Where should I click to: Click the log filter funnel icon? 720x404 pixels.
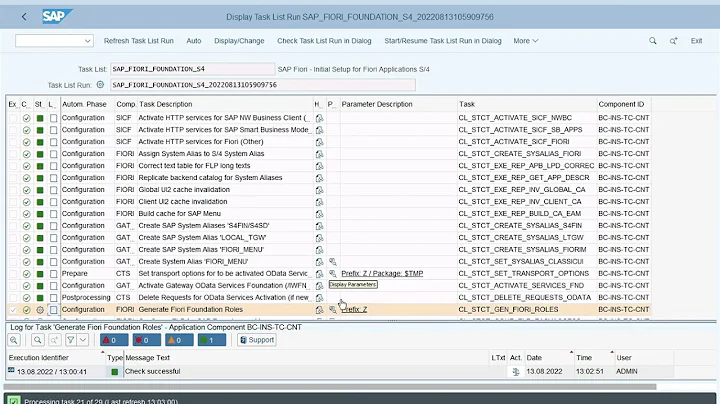point(71,340)
